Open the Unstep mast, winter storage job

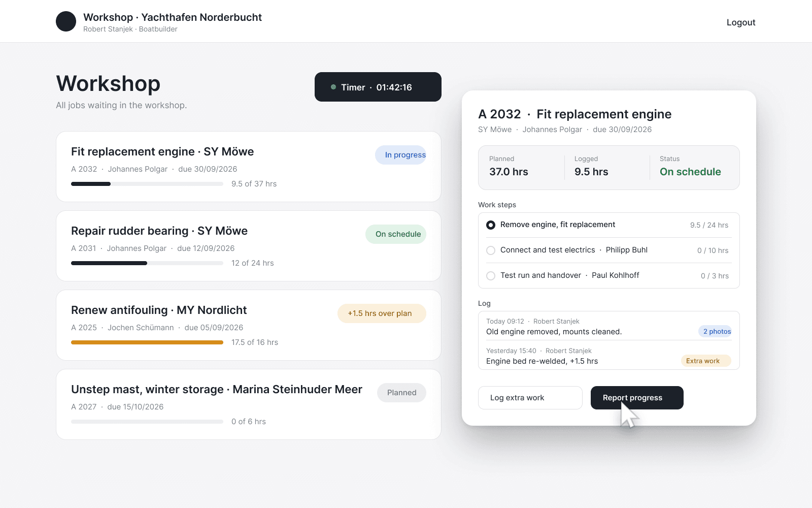tap(249, 404)
